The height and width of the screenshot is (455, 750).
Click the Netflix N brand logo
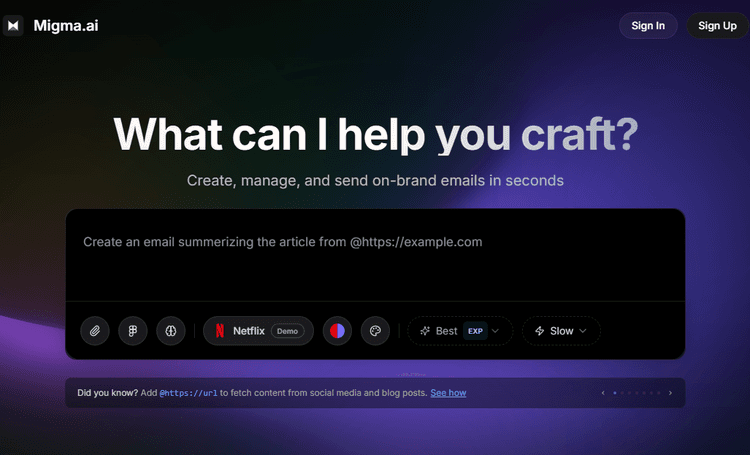tap(220, 331)
